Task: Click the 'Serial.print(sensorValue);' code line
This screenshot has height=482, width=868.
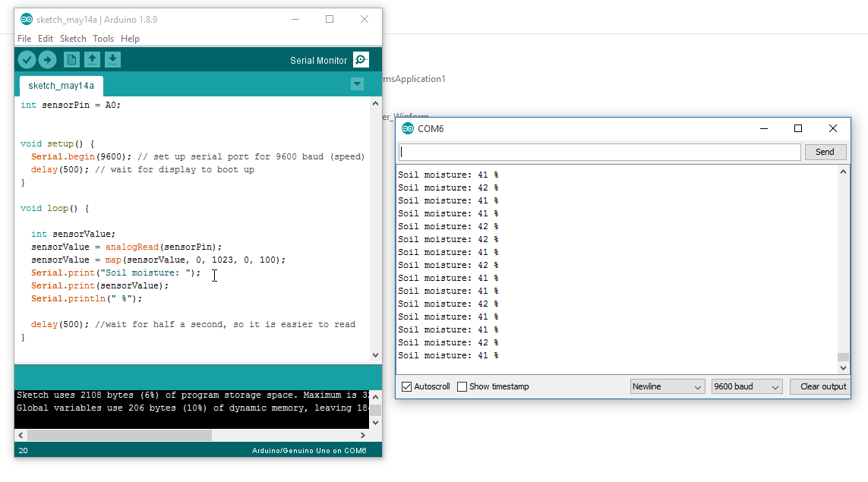Action: 99,285
